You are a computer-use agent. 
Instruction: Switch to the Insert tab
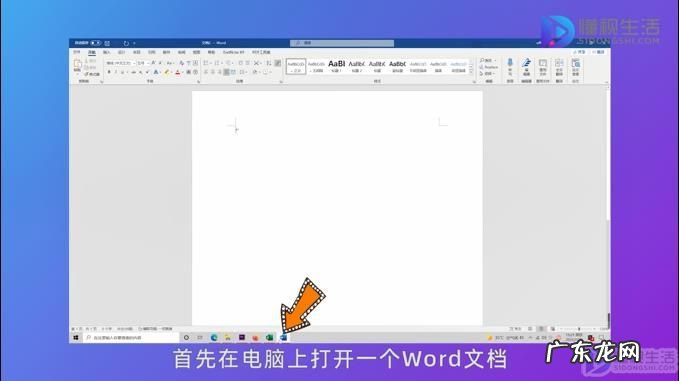[x=107, y=52]
